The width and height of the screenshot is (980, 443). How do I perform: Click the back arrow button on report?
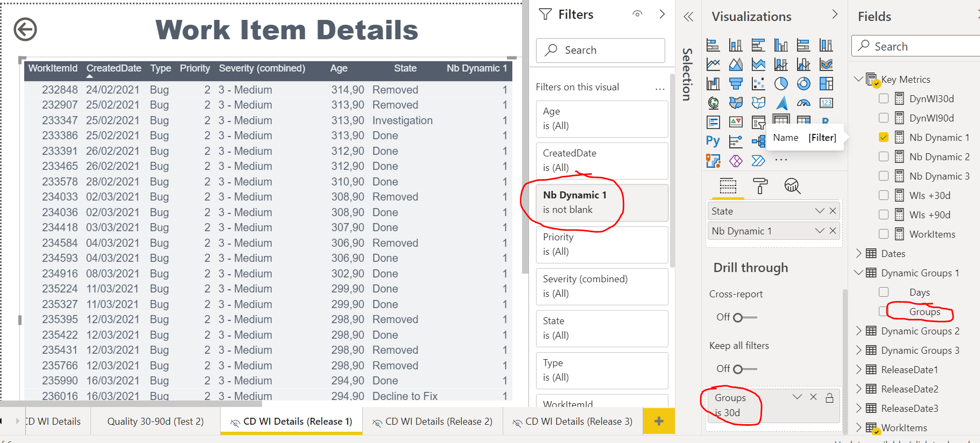click(x=25, y=29)
